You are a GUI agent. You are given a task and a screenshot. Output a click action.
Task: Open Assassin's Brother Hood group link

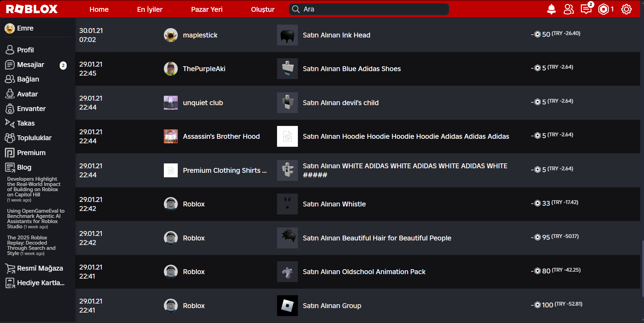point(221,136)
